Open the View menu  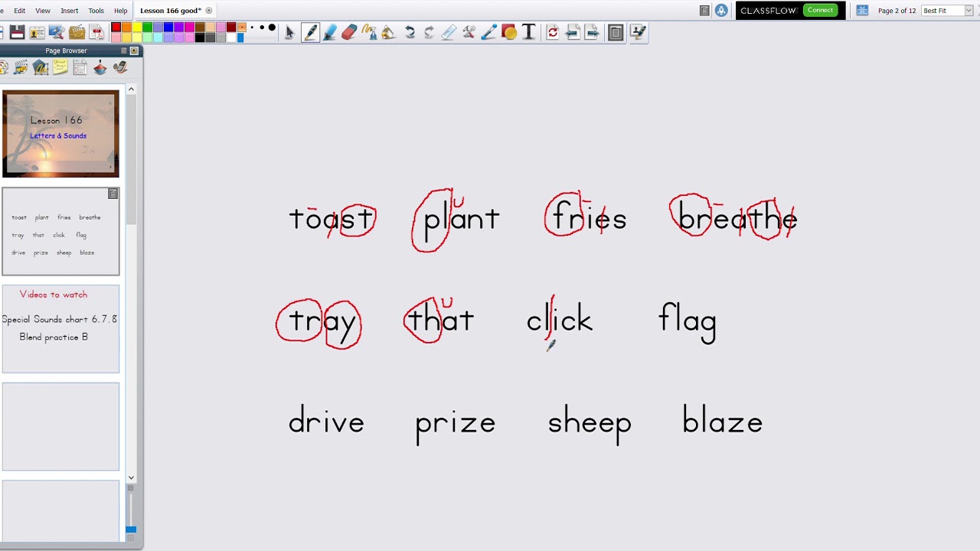coord(43,11)
